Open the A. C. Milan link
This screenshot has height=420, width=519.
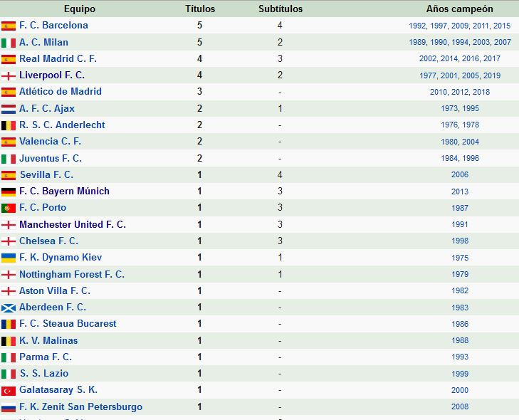(43, 42)
